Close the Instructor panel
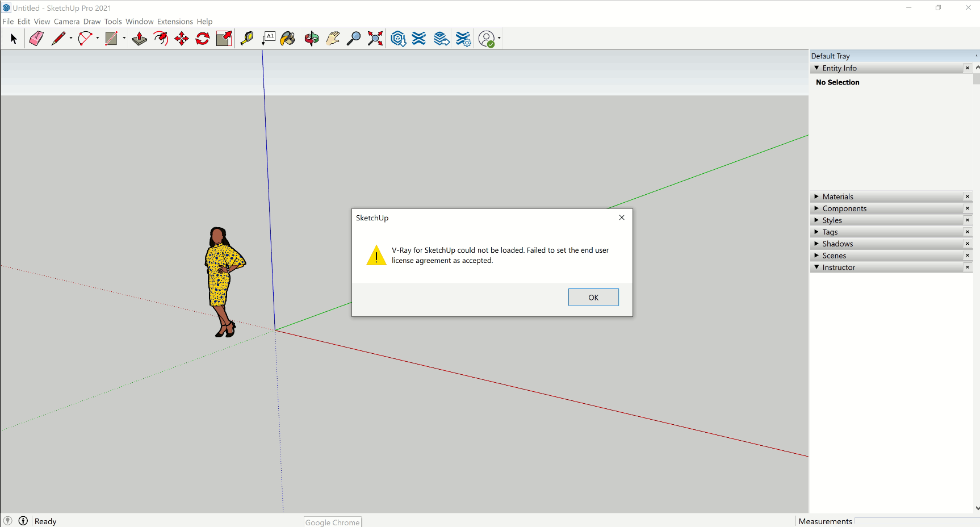Screen dimensions: 980x527 click(968, 267)
